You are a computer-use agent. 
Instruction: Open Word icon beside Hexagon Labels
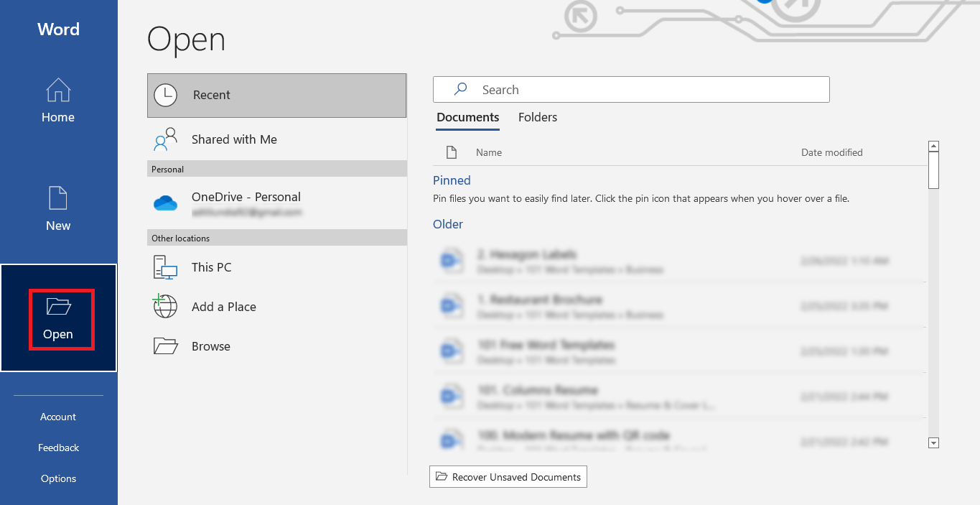point(451,261)
